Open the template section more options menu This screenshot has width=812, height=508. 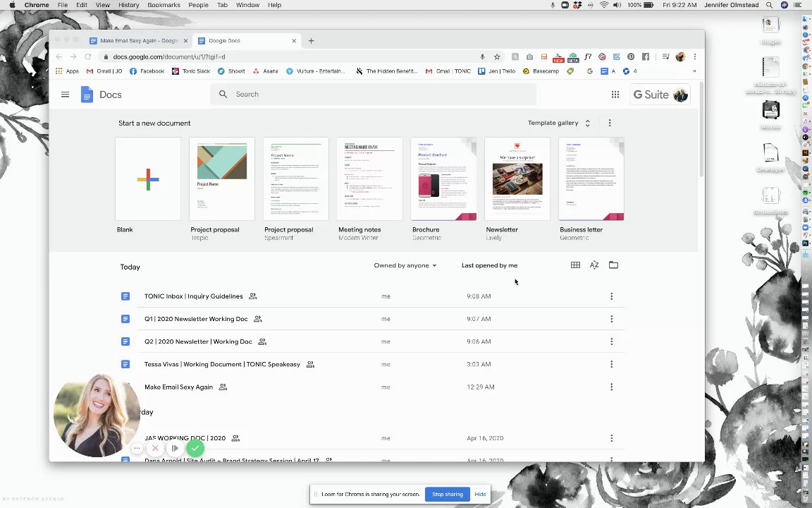point(610,123)
